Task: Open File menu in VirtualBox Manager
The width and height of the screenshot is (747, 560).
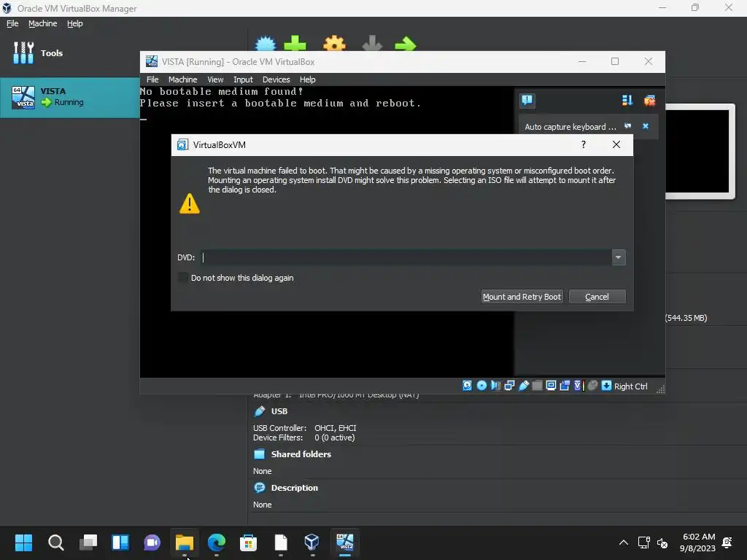Action: tap(12, 23)
